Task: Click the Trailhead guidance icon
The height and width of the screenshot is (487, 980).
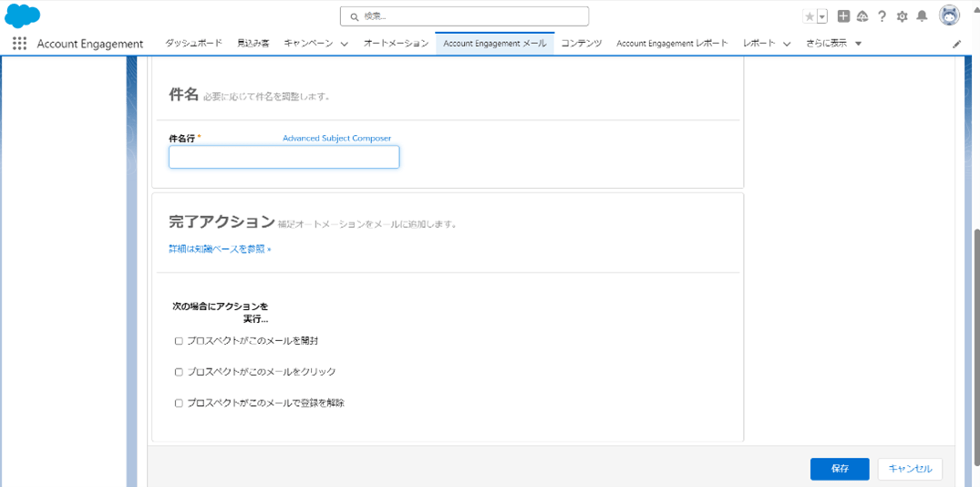Action: (862, 17)
